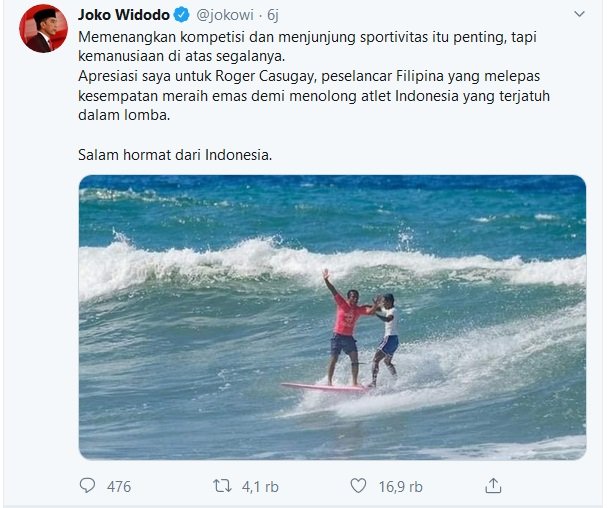Show the 4,1 rb retweets count
The image size is (612, 508).
[x=260, y=487]
